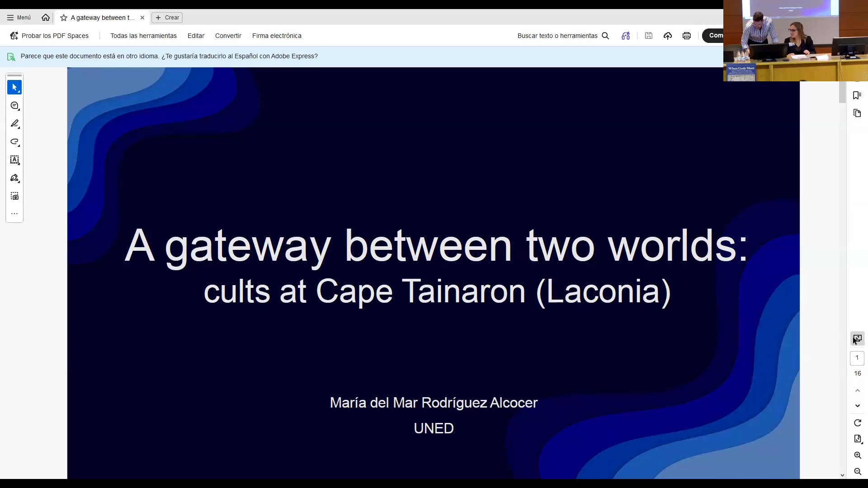
Task: Open the Convertir menu
Action: 228,36
